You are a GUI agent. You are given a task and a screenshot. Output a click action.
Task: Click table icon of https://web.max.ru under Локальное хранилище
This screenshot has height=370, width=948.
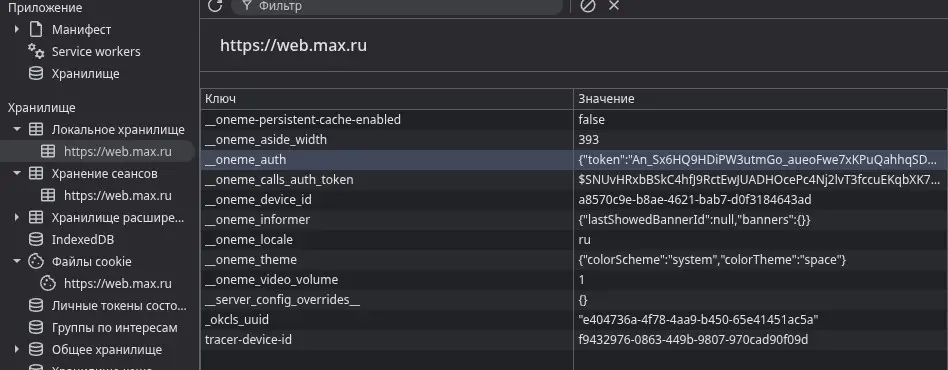(48, 151)
